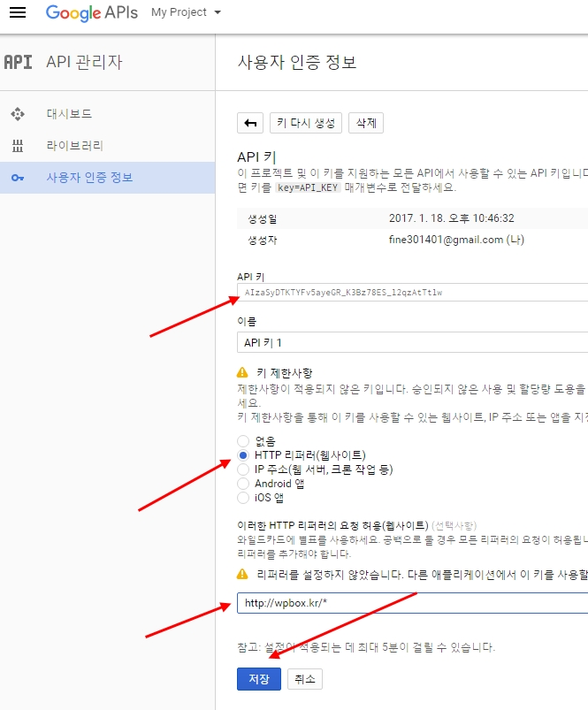Click the 삭제 delete button

click(x=366, y=123)
